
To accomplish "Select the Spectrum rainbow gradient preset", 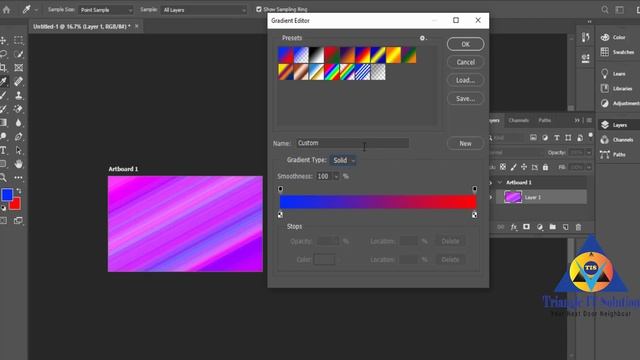I will (332, 72).
